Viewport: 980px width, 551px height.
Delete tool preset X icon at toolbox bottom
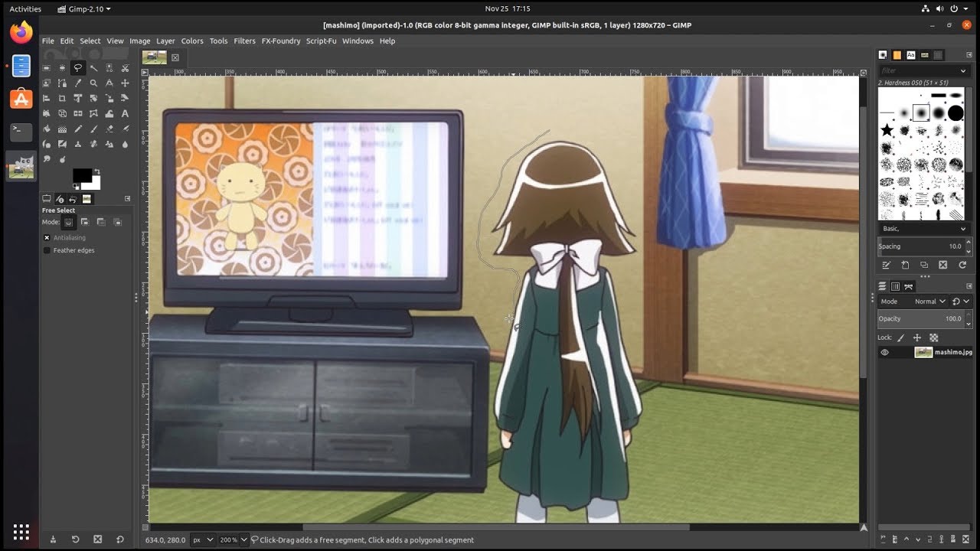point(97,539)
